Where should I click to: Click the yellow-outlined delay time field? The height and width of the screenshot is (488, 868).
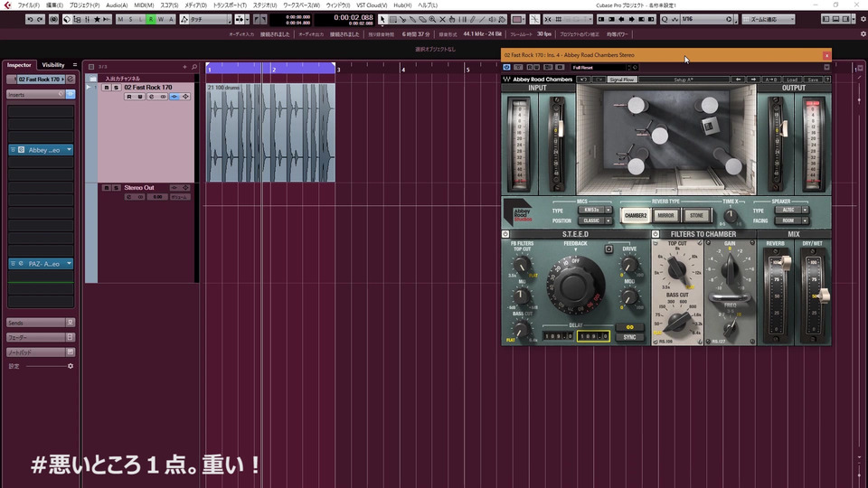593,336
